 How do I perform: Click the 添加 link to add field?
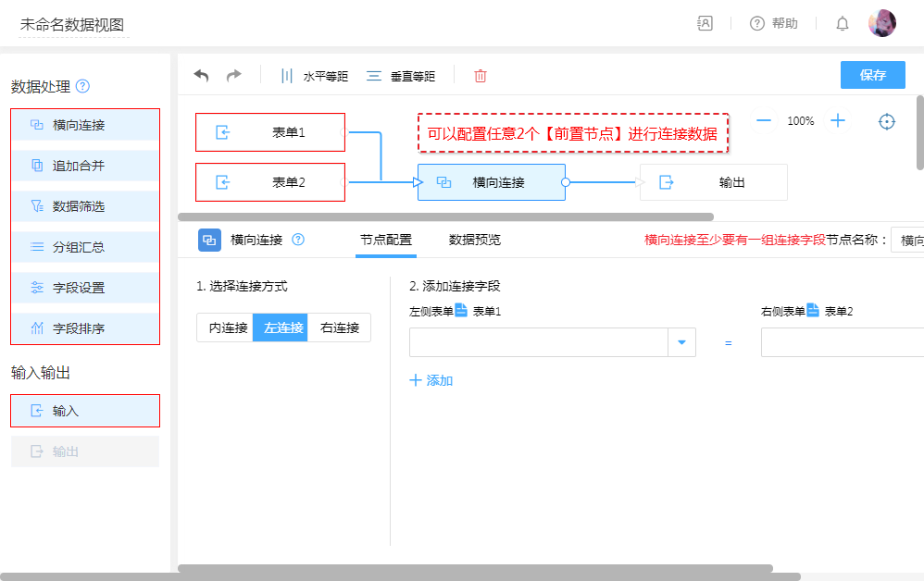(x=431, y=380)
